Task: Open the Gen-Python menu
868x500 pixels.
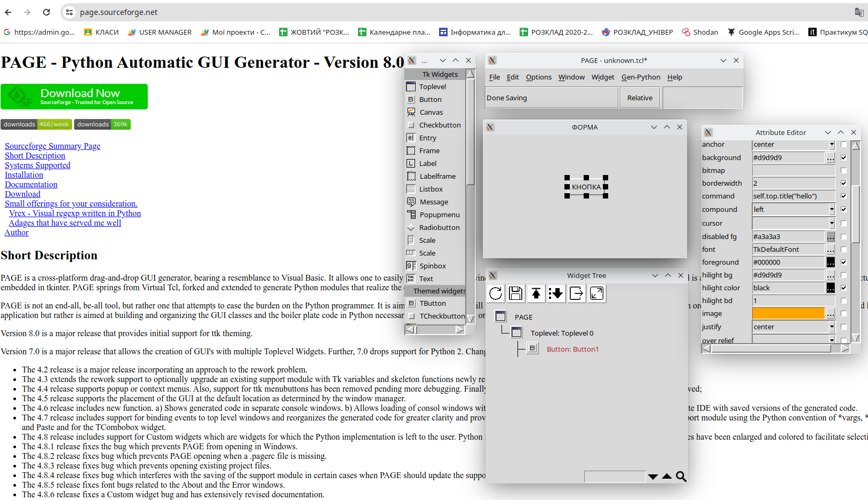Action: tap(641, 77)
